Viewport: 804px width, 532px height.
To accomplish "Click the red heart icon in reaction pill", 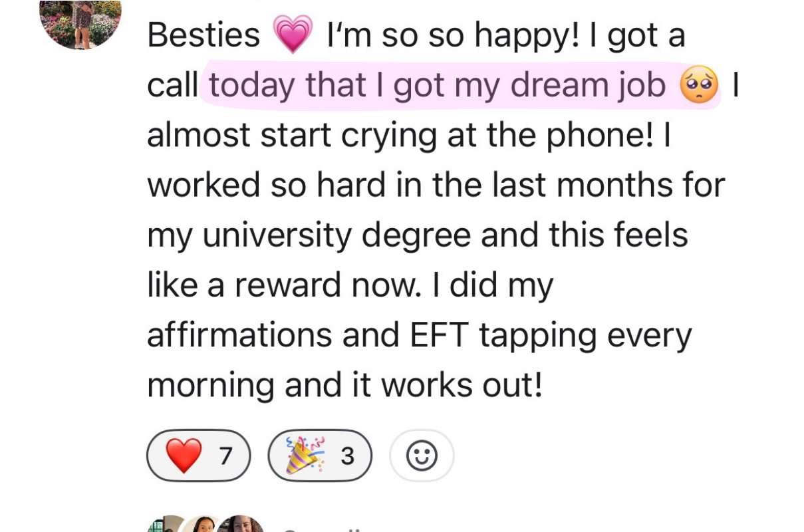I will 183,456.
